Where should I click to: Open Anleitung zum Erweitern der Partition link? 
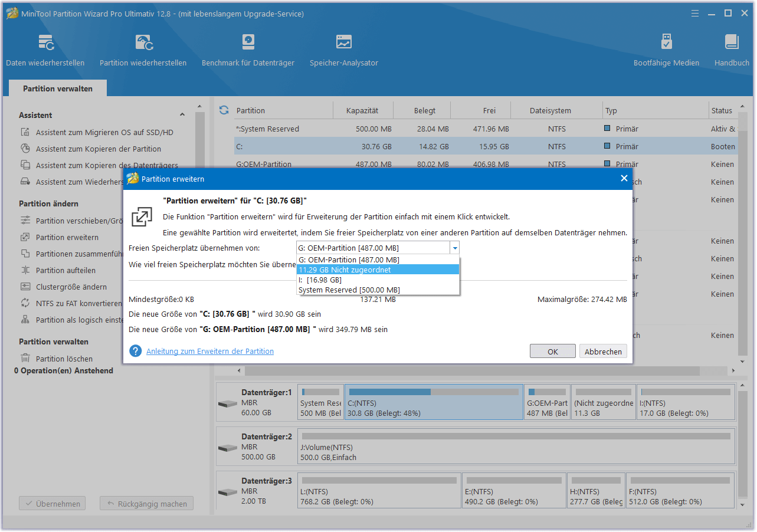210,351
